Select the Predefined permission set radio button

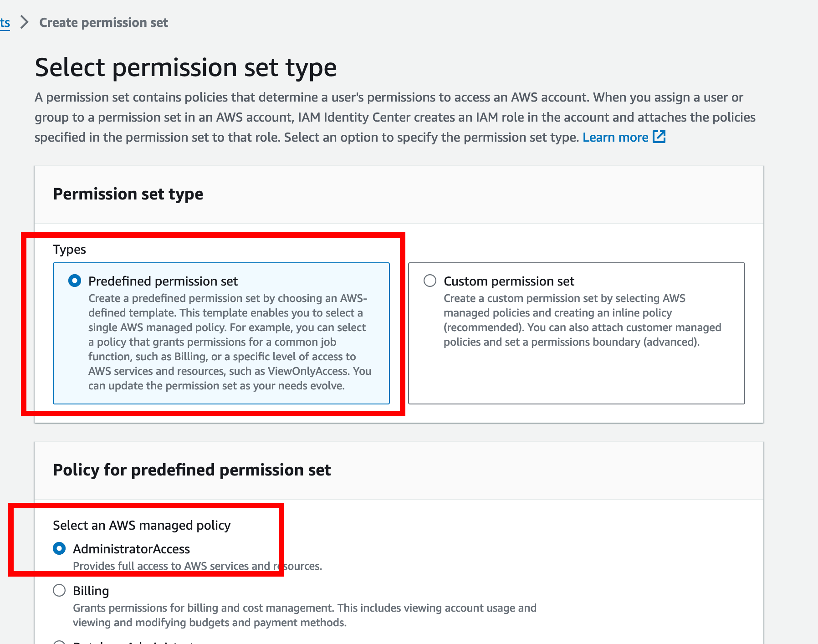coord(75,281)
